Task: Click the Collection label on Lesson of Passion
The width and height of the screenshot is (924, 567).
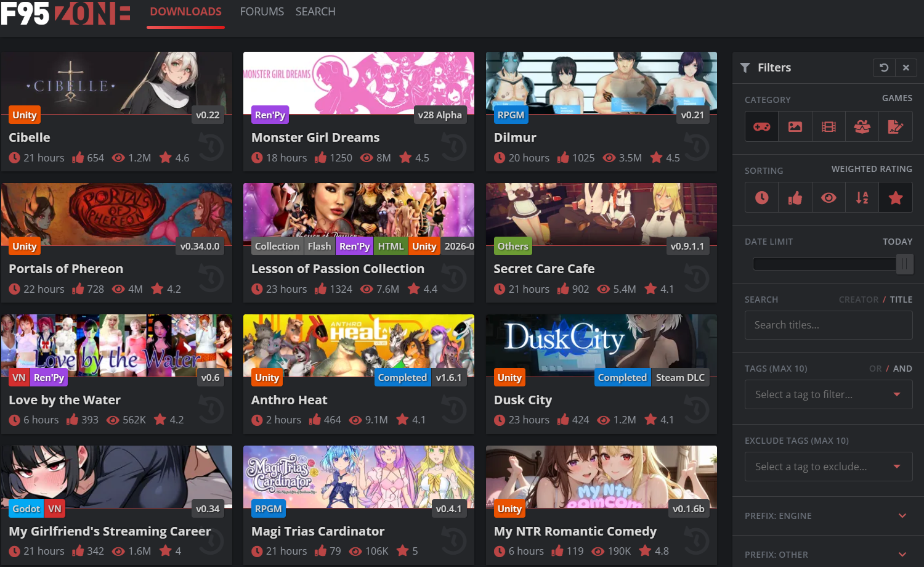Action: 277,247
